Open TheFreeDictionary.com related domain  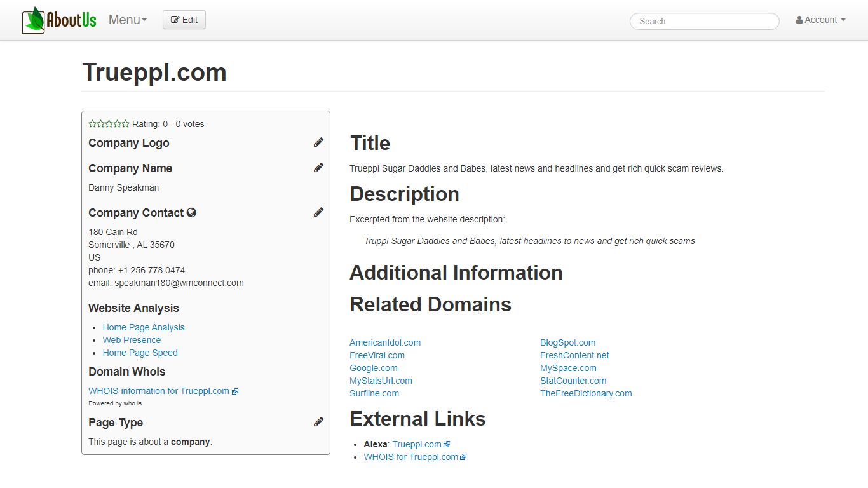(586, 393)
